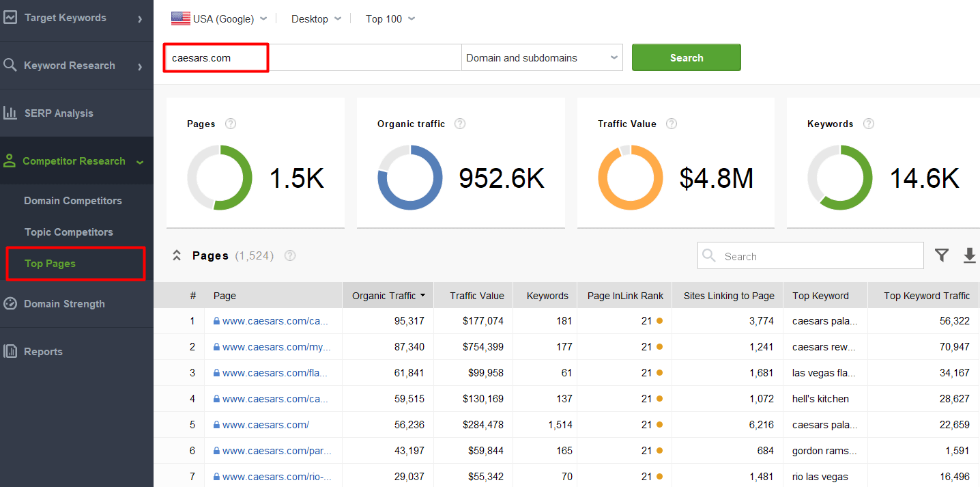Expand Target Keywords submenu arrow
The image size is (980, 487).
(x=140, y=18)
